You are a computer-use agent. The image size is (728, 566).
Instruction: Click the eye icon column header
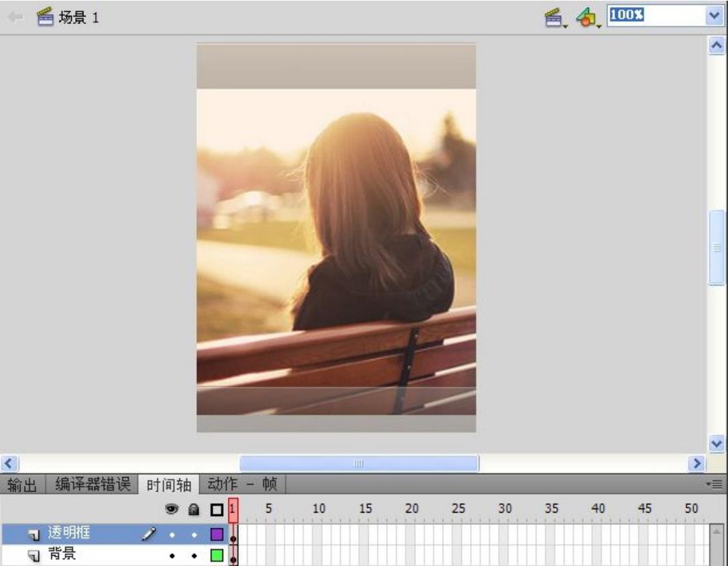172,510
